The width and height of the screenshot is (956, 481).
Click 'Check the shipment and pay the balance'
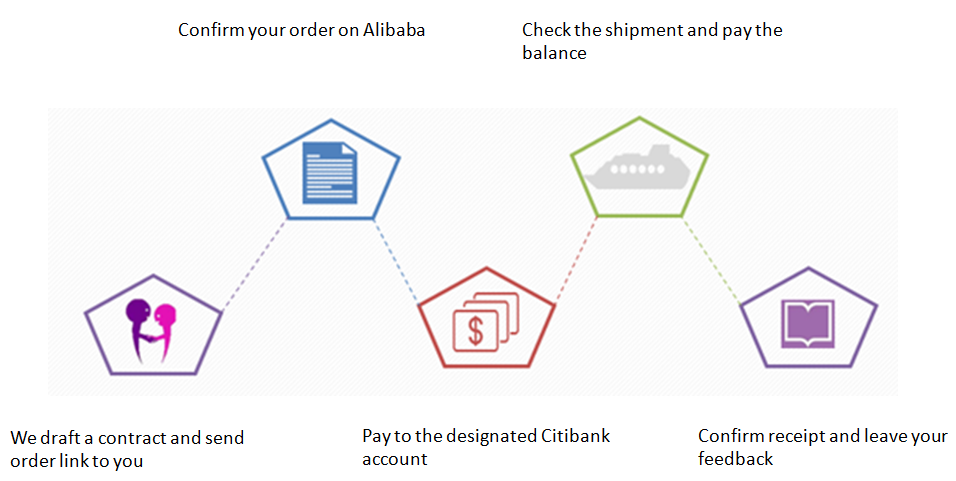[652, 41]
